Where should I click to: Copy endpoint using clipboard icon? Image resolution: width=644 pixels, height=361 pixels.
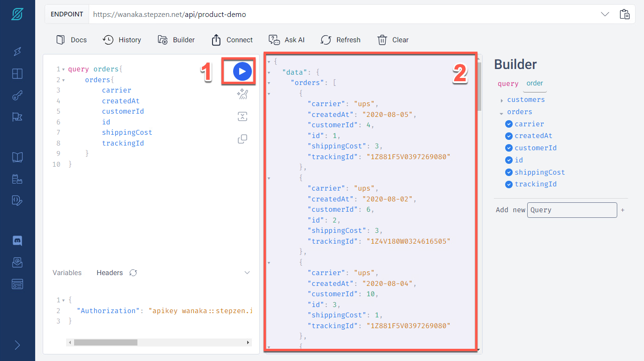point(624,14)
